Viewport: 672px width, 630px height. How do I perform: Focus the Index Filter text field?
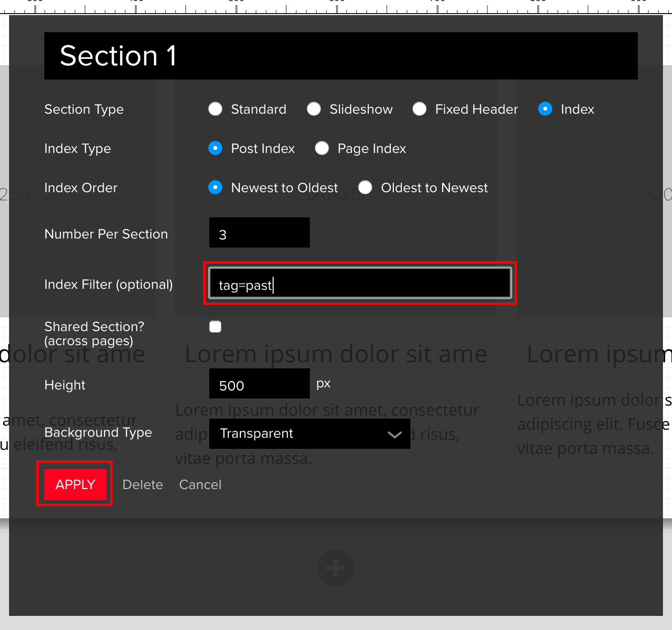click(360, 284)
